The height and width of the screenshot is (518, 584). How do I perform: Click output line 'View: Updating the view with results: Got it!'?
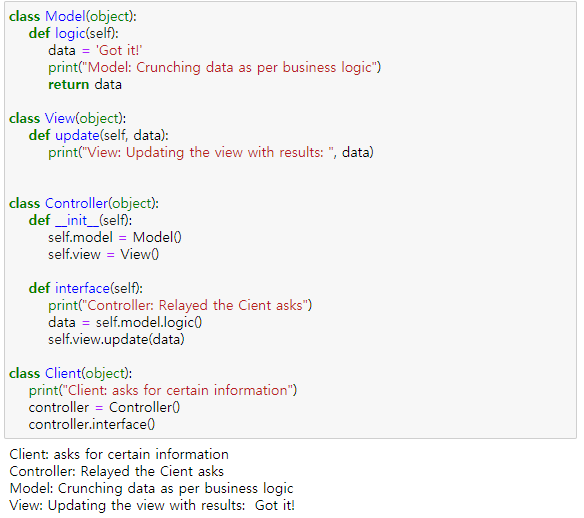[x=152, y=505]
